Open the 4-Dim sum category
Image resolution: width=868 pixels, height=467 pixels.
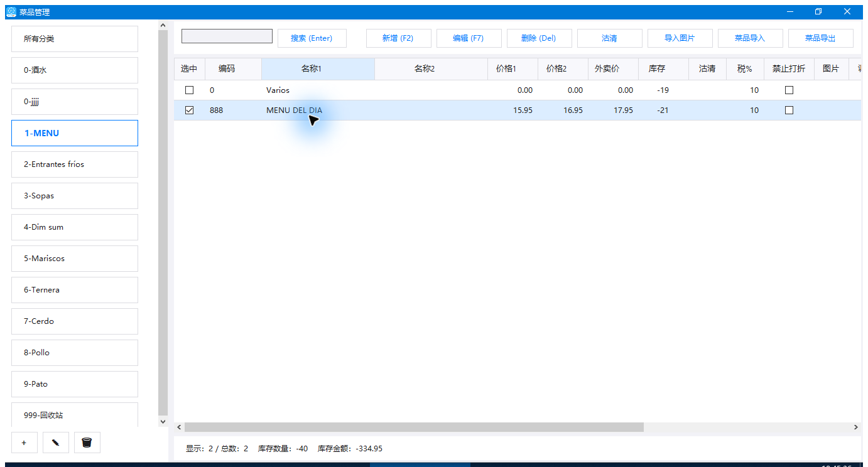[x=75, y=227]
